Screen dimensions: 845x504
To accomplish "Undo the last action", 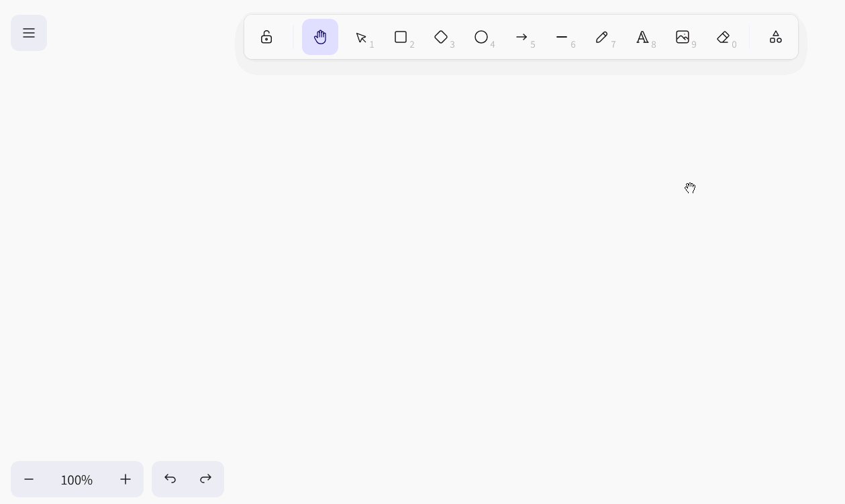I will [170, 479].
